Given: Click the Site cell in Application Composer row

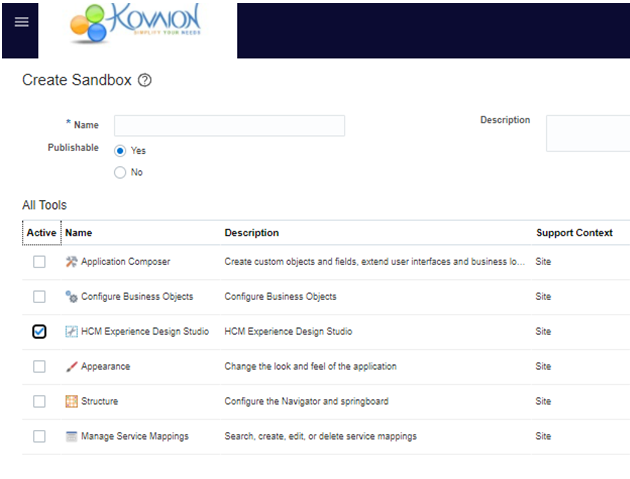Looking at the screenshot, I should tap(543, 262).
